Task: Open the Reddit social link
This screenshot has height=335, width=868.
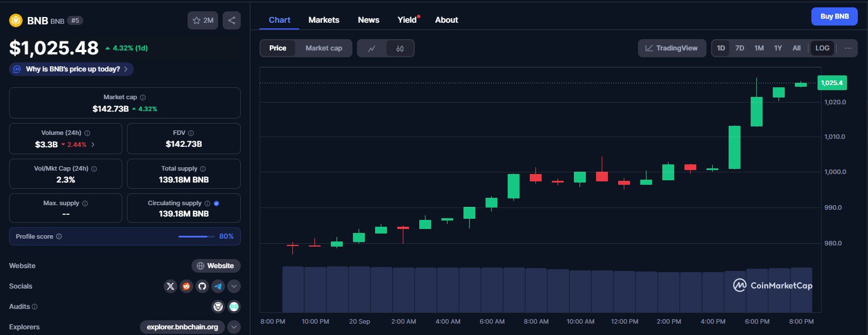Action: point(186,286)
